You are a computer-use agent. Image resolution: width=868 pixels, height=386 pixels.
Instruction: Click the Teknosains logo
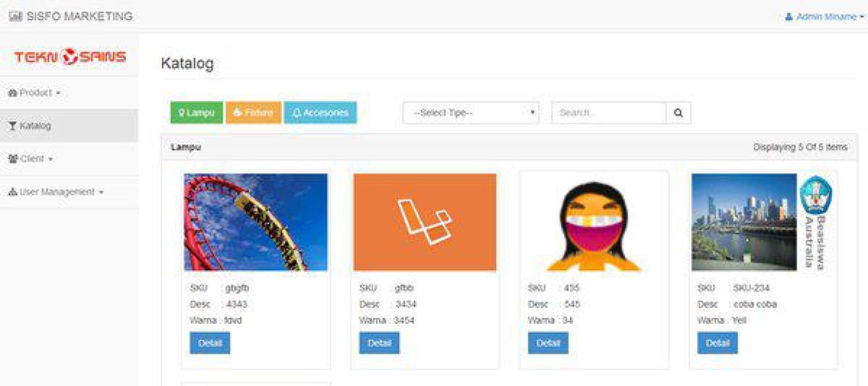pyautogui.click(x=70, y=56)
